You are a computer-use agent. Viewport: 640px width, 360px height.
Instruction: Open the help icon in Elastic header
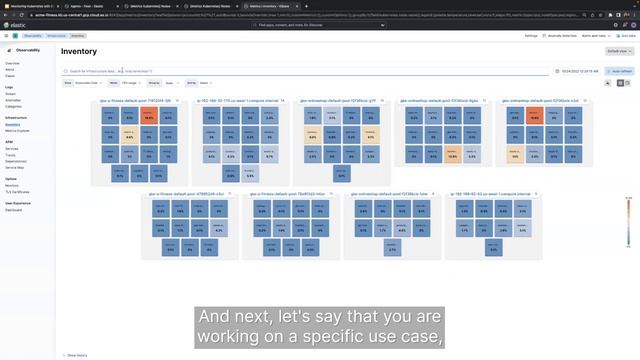pos(616,25)
